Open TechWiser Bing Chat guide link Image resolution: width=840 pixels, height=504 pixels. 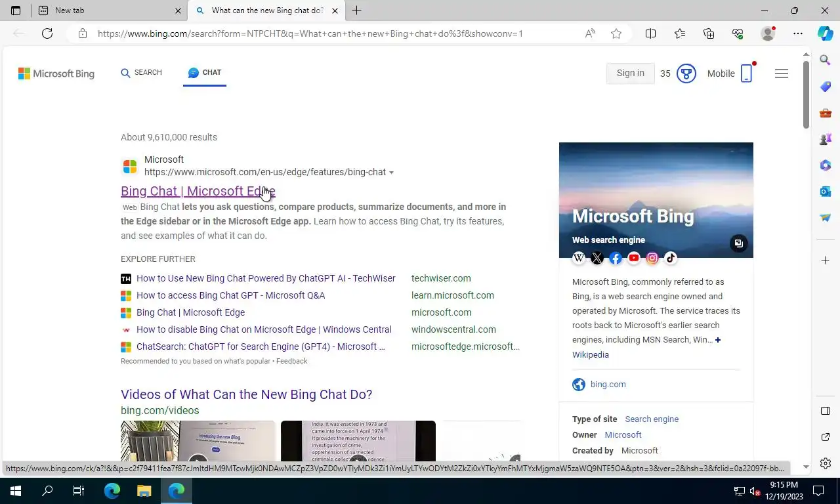point(266,278)
